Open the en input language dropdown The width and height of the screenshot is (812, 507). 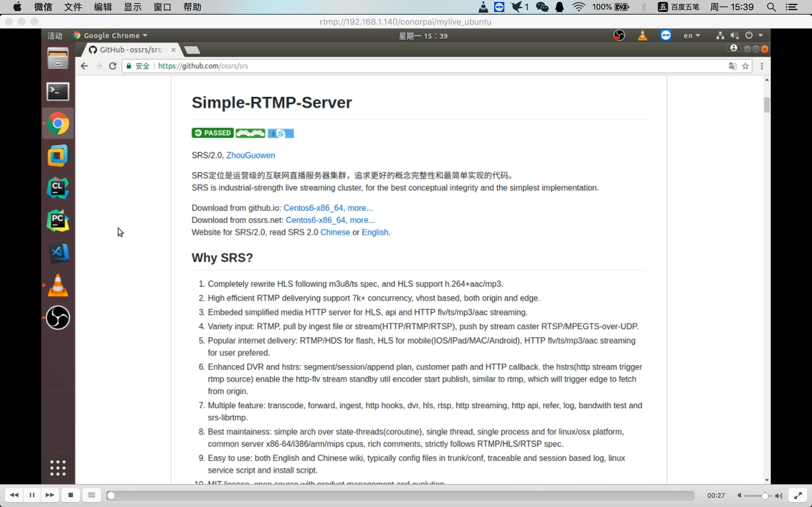tap(691, 35)
